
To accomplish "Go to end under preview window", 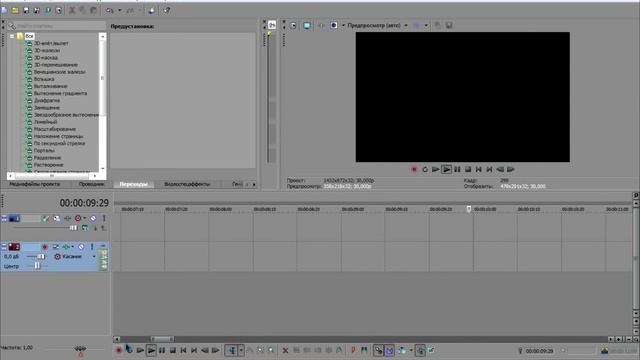I will click(489, 169).
